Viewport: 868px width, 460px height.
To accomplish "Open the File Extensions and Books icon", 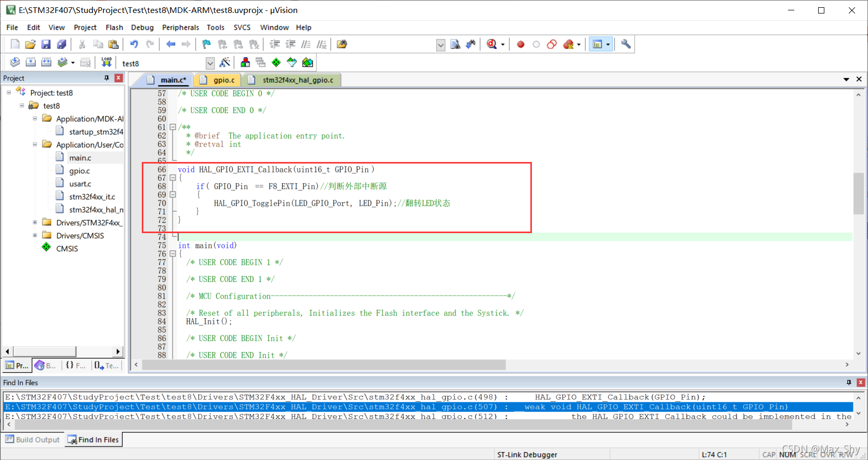I will pos(245,63).
